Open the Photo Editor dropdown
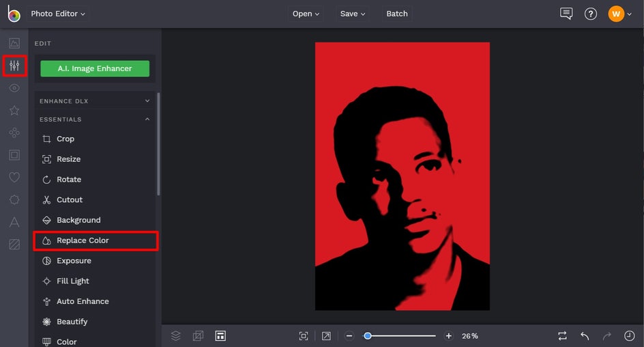This screenshot has height=347, width=644. coord(58,14)
